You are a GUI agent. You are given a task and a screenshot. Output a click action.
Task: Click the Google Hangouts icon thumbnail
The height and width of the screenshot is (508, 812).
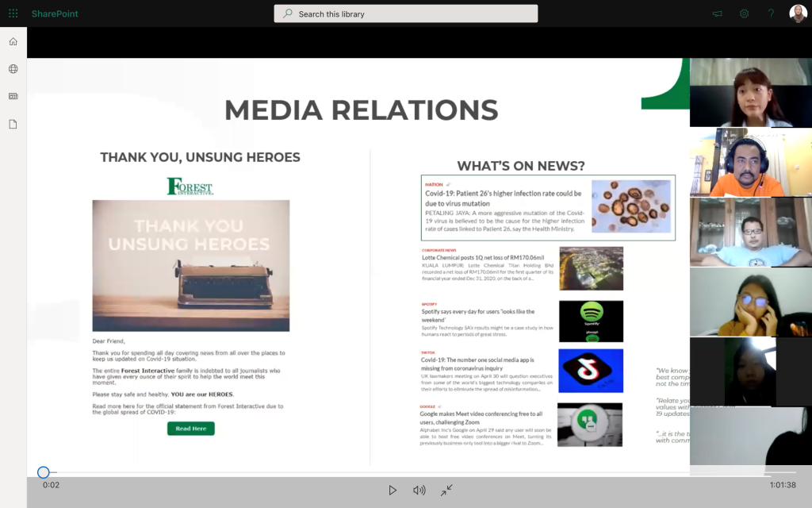tap(590, 425)
